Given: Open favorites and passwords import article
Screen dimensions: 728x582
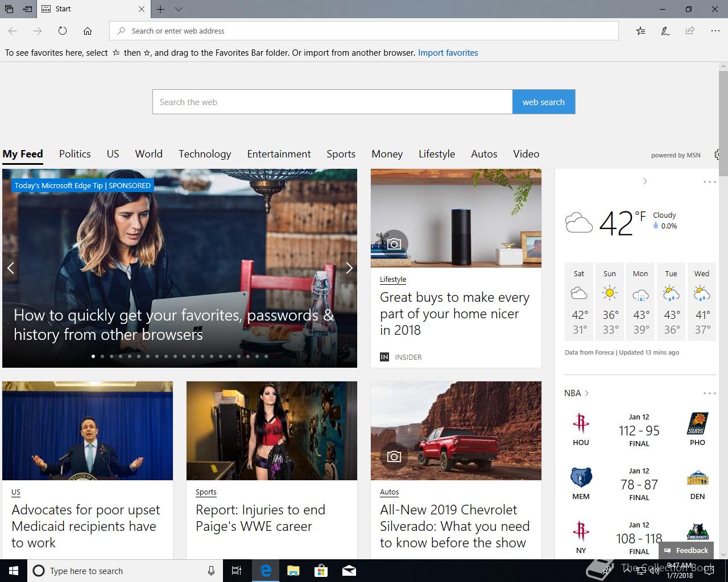Looking at the screenshot, I should (173, 325).
